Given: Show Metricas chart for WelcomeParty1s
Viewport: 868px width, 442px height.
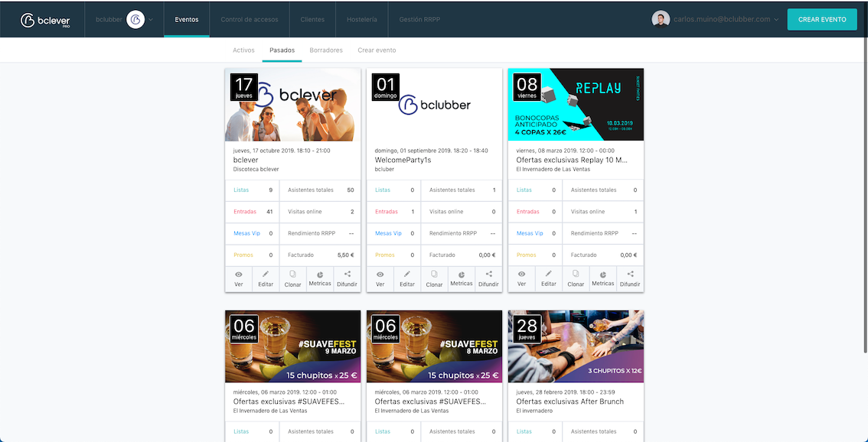Looking at the screenshot, I should point(462,279).
